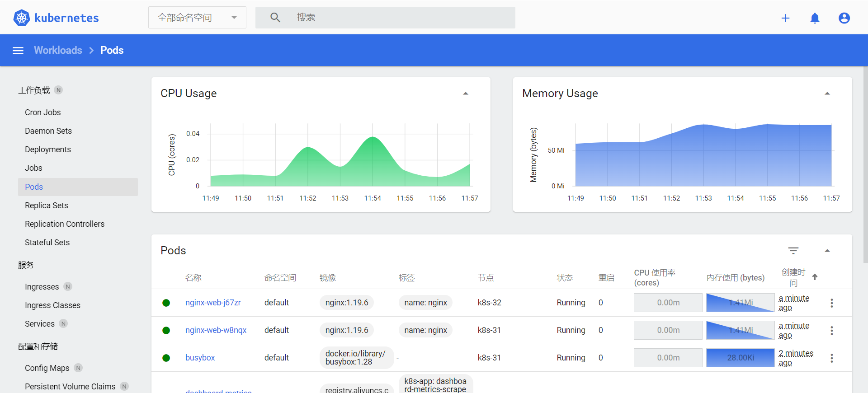
Task: Open the notifications bell
Action: 815,18
